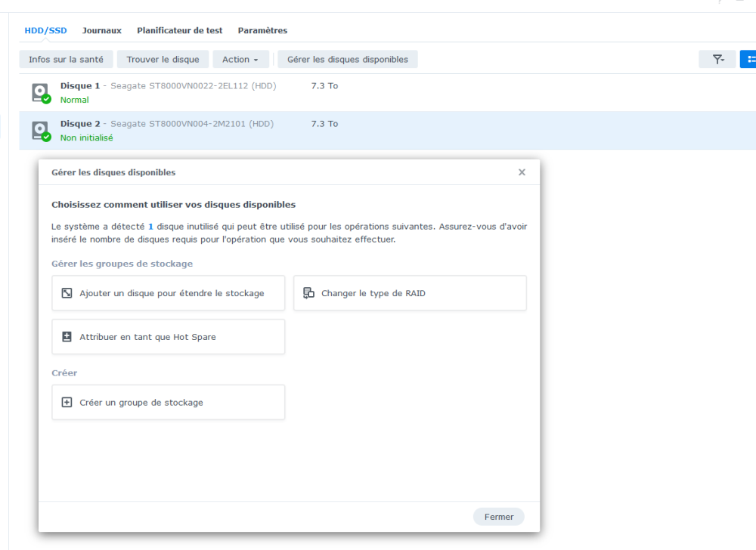This screenshot has width=756, height=550.
Task: Click the Disque 1 drive icon
Action: click(x=40, y=92)
